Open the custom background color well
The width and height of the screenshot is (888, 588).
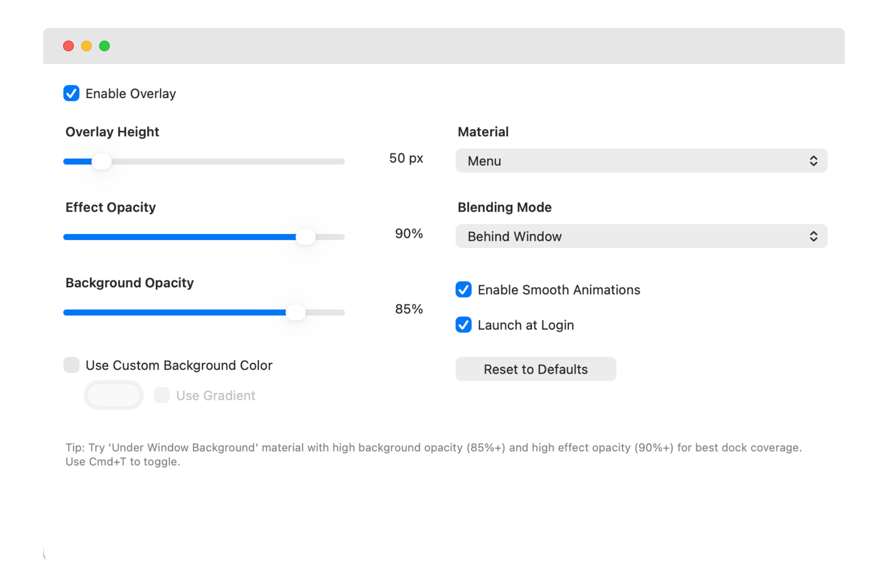point(113,395)
